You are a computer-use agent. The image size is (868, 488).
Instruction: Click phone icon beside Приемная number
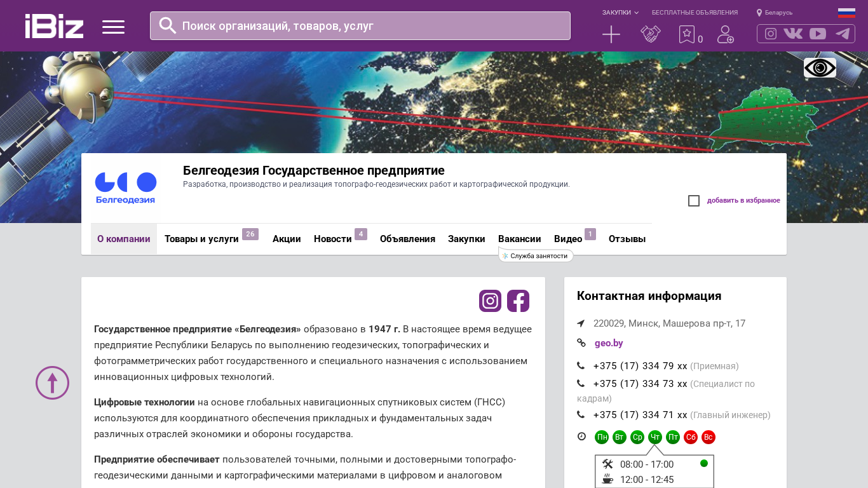click(581, 366)
